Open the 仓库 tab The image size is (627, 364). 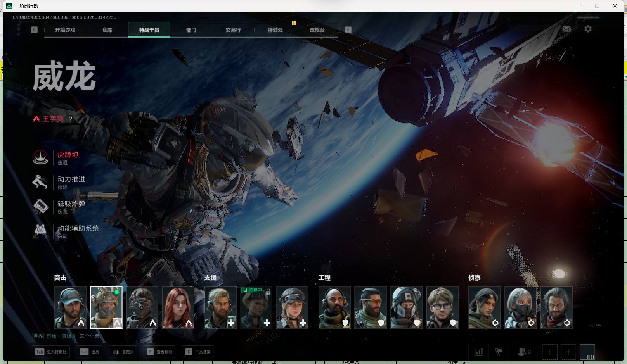(107, 30)
